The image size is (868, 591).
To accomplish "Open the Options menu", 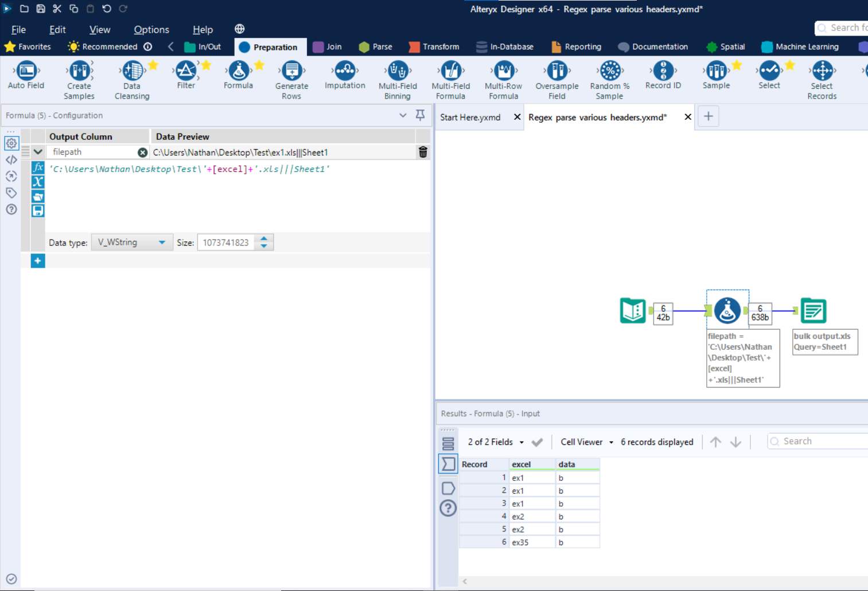I will click(151, 29).
